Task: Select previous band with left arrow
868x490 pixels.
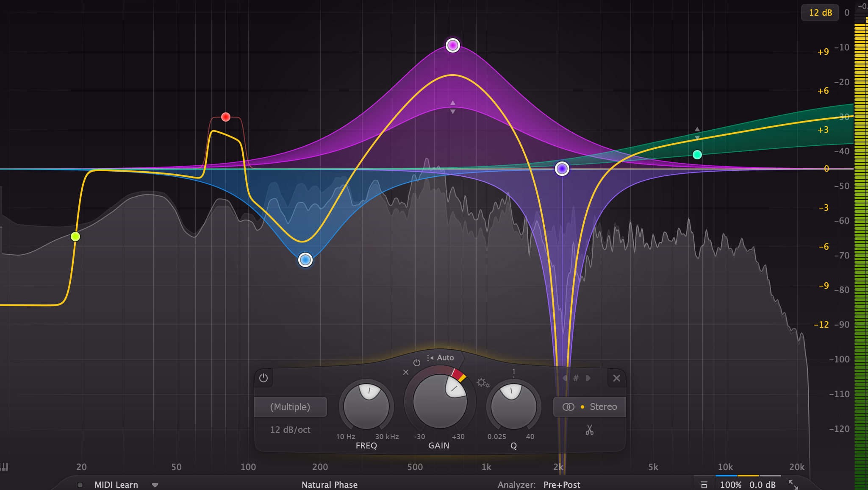Action: [x=565, y=378]
